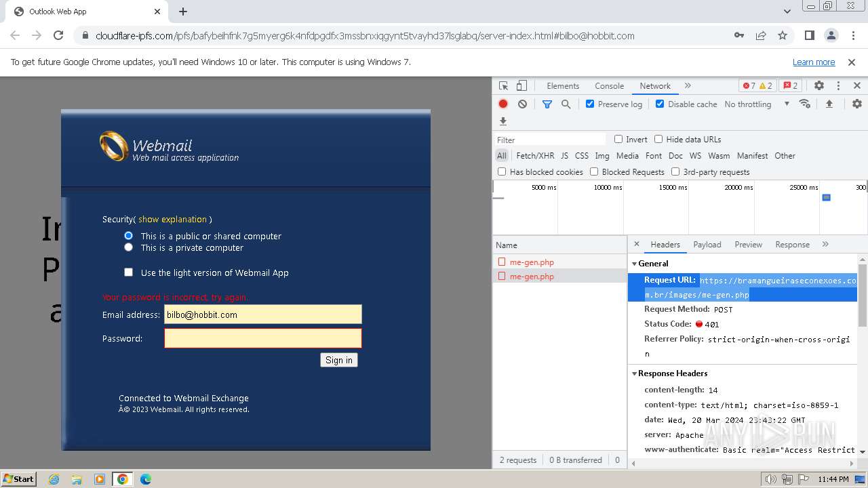The width and height of the screenshot is (868, 488).
Task: Click the Sign in button
Action: coord(339,360)
